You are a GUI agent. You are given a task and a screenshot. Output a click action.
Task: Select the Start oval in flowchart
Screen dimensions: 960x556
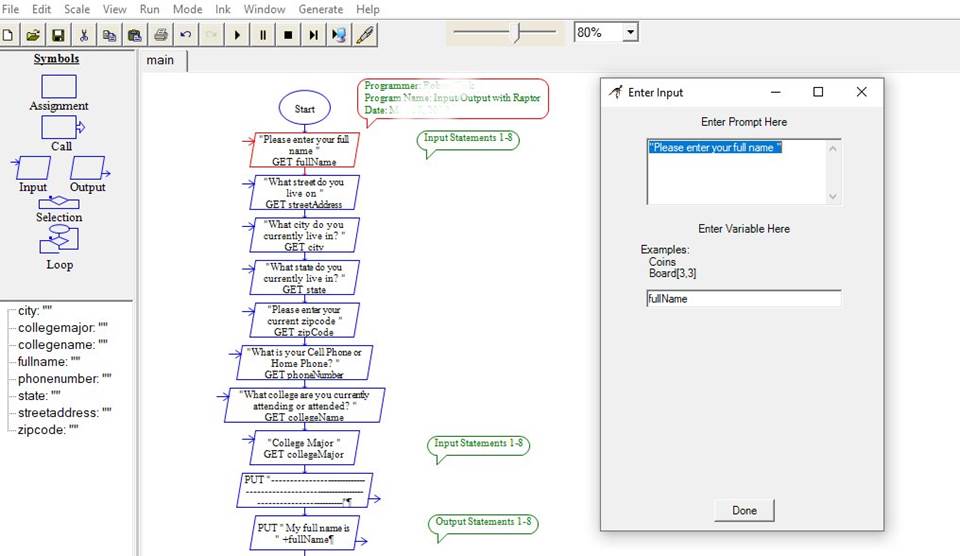(x=305, y=109)
